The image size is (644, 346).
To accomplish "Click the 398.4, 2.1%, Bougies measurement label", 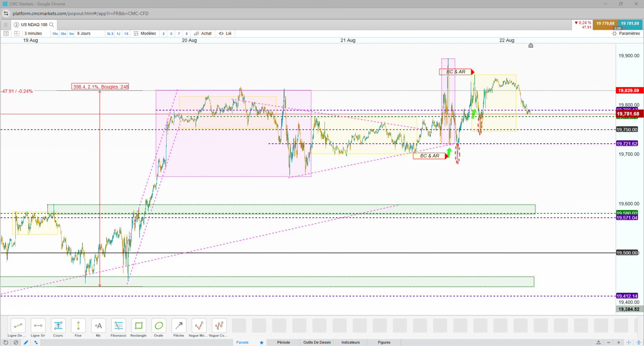I will [x=101, y=87].
